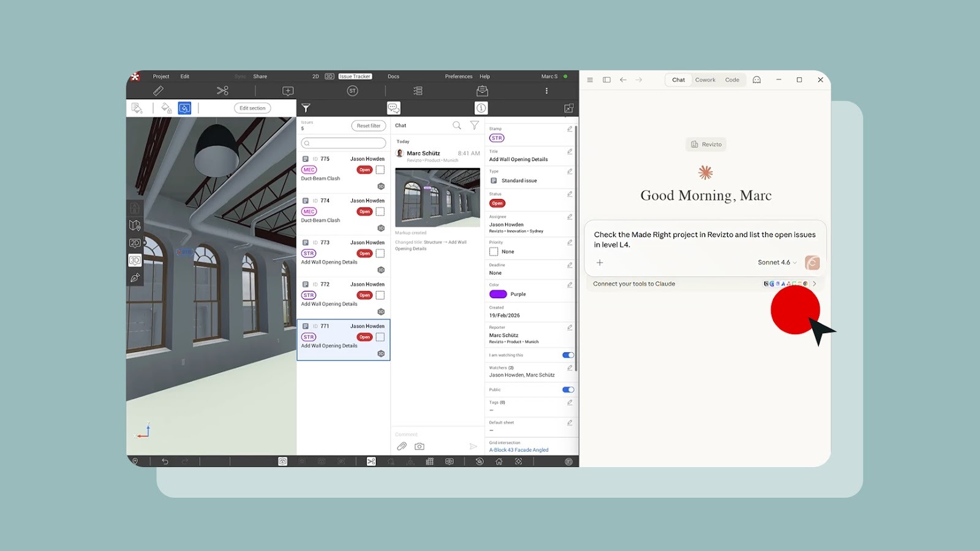Click the location pin icon in bottom bar
Viewport: 980px width, 551px height.
(x=135, y=462)
